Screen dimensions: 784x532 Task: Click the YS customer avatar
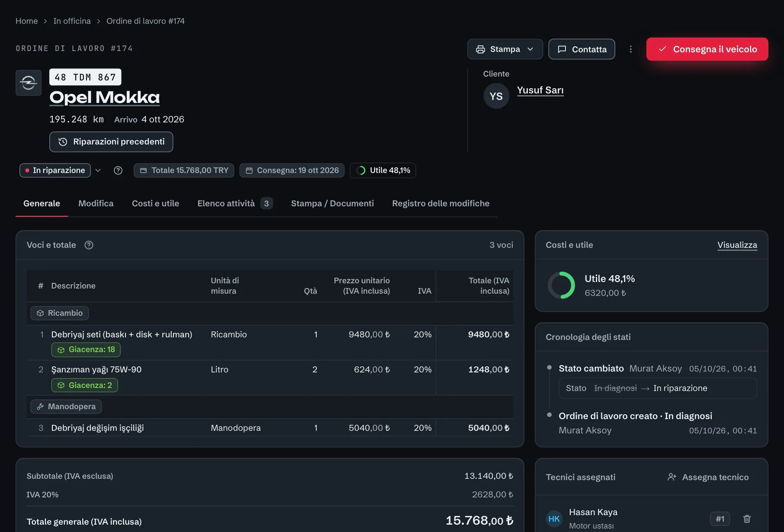pos(496,96)
